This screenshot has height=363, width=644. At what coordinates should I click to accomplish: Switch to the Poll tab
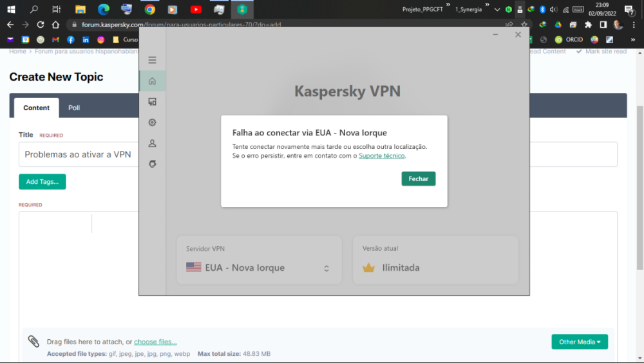[x=74, y=108]
